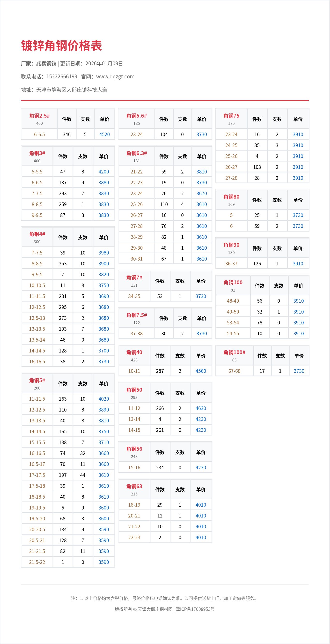Click the page title 镀锌角钢价格表
This screenshot has height=644, width=330.
[x=61, y=46]
